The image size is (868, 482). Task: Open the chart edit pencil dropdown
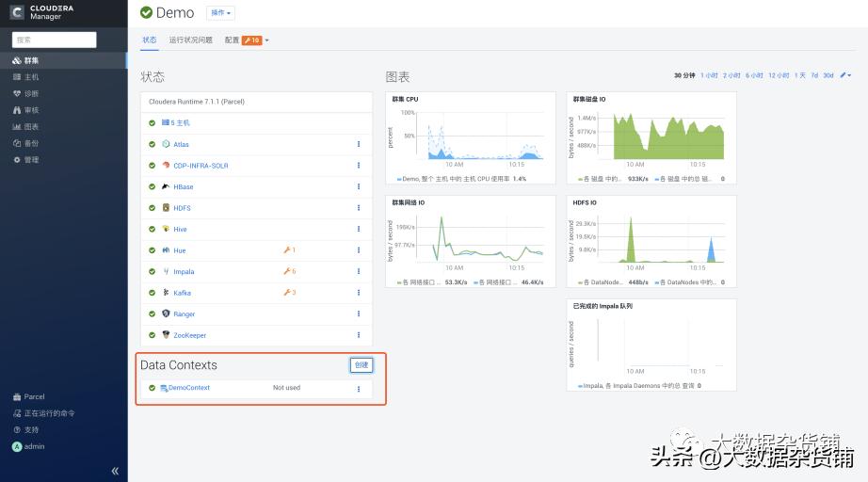pyautogui.click(x=845, y=75)
